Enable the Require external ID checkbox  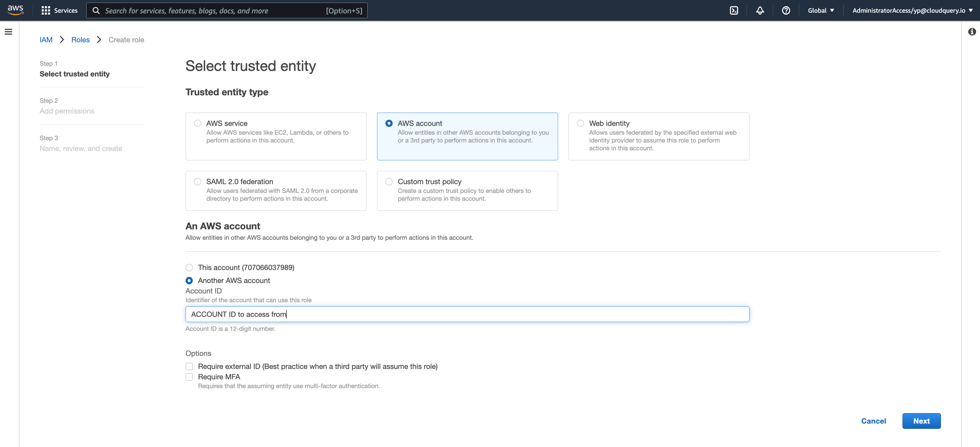[x=189, y=366]
